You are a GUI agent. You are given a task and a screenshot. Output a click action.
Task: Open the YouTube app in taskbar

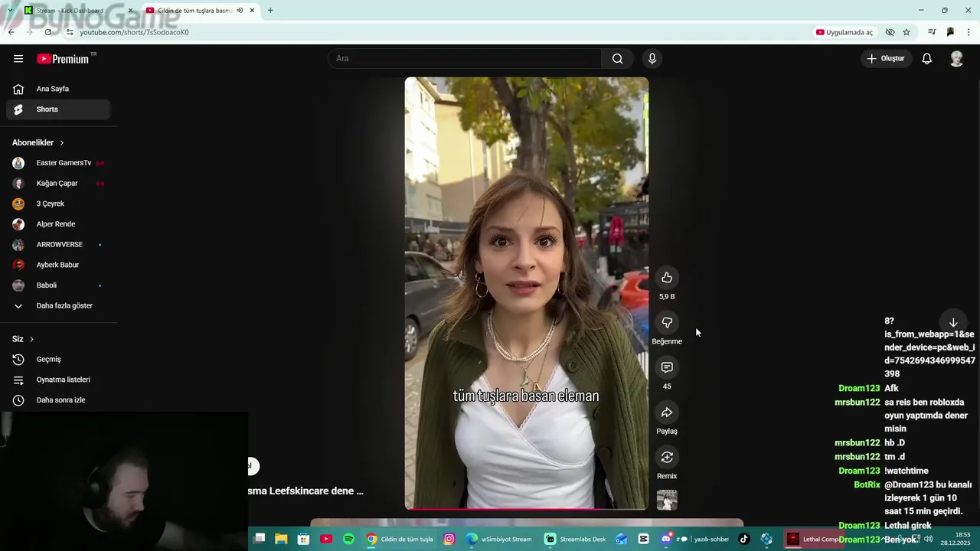tap(326, 539)
